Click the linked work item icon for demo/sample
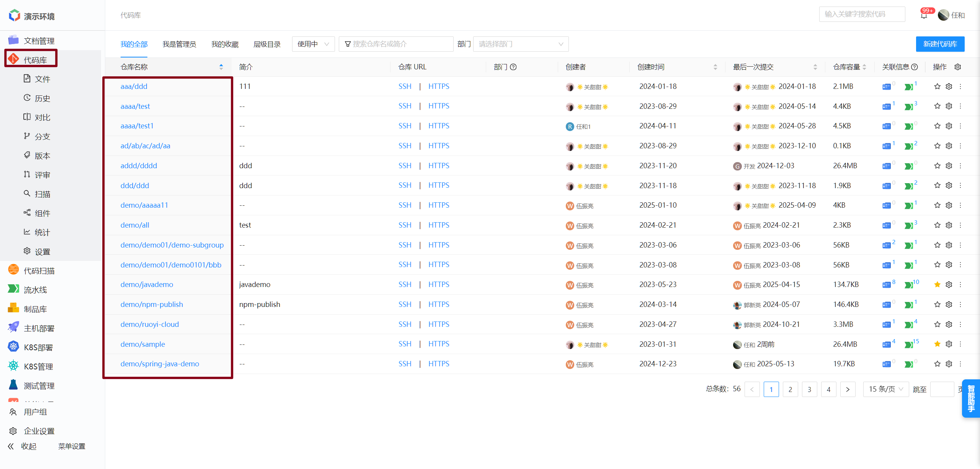Screen dimensions: 980x469 point(887,344)
